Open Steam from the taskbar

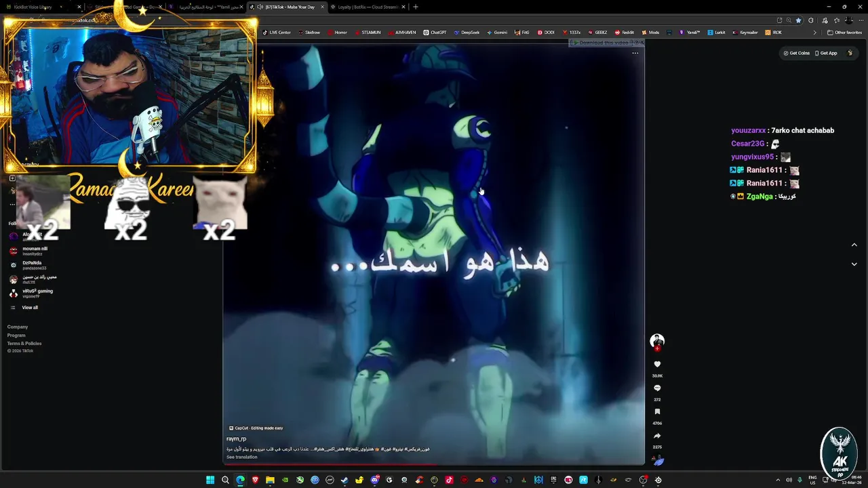pyautogui.click(x=344, y=480)
